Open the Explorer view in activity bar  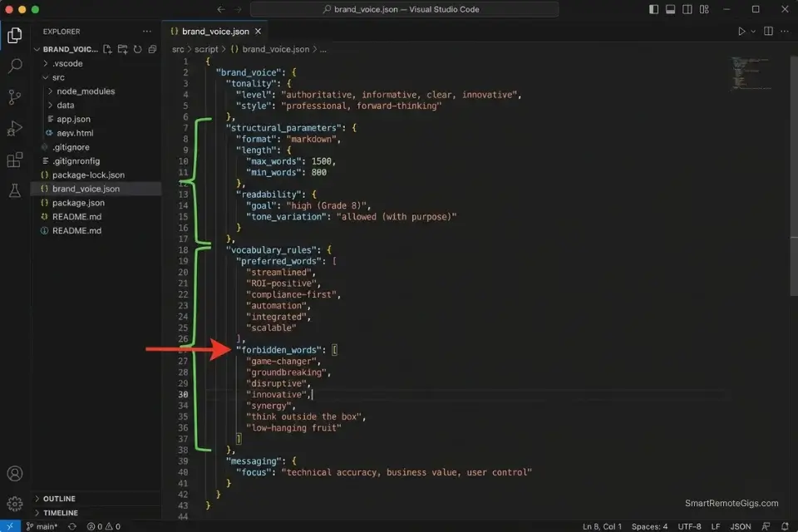point(15,35)
